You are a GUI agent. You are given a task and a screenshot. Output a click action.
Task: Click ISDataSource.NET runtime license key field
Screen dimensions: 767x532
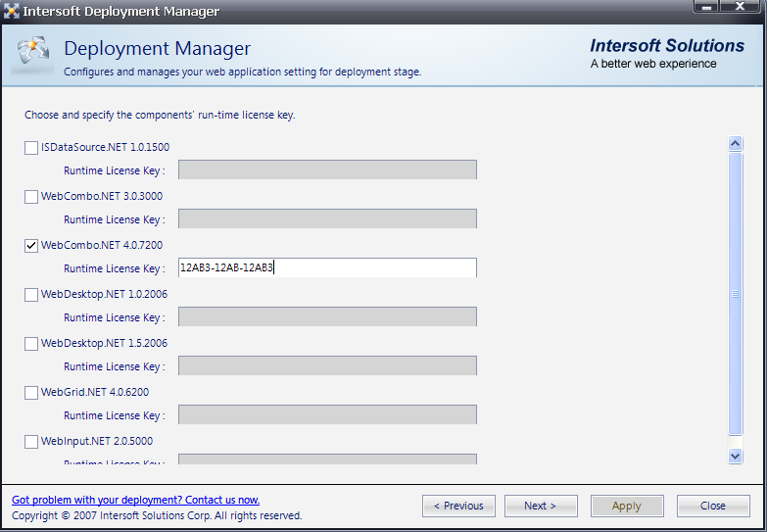click(327, 170)
